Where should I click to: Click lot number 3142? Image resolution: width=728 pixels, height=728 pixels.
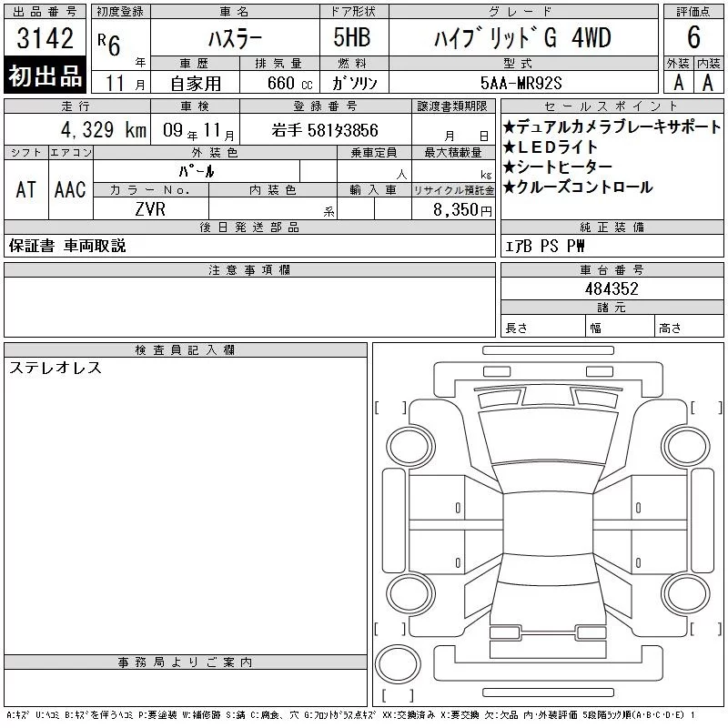(45, 38)
